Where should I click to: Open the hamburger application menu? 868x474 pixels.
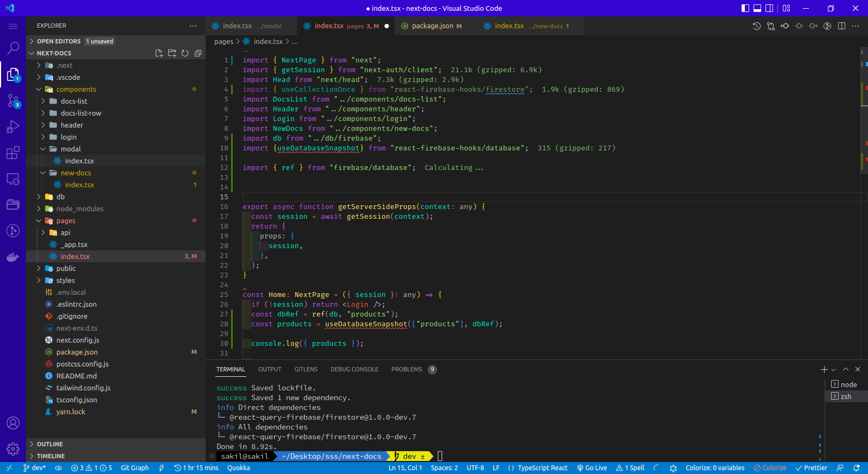[13, 26]
